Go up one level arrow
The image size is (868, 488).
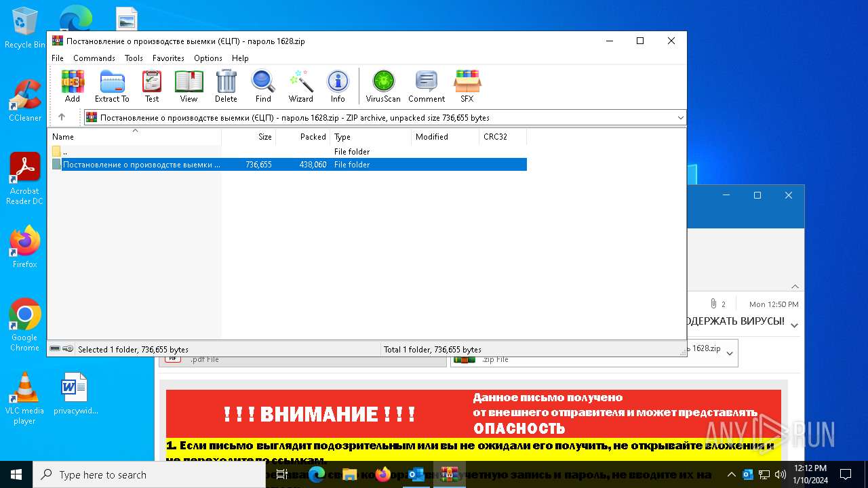[x=62, y=117]
